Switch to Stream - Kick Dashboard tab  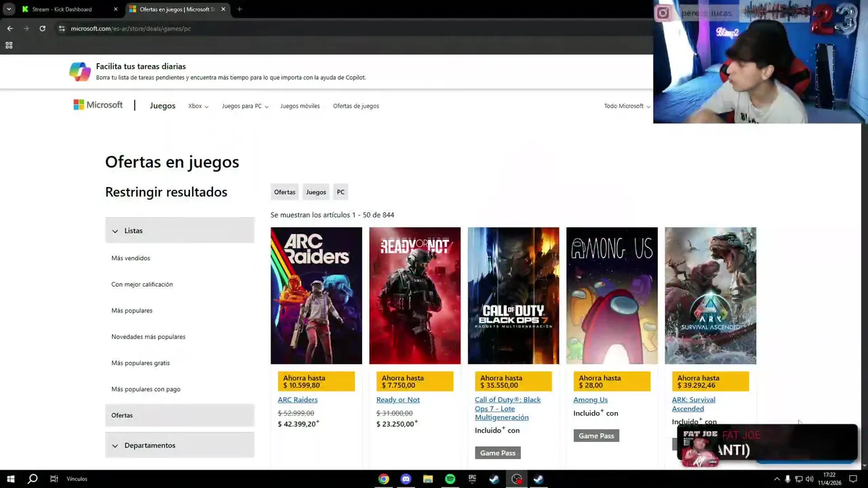(69, 9)
